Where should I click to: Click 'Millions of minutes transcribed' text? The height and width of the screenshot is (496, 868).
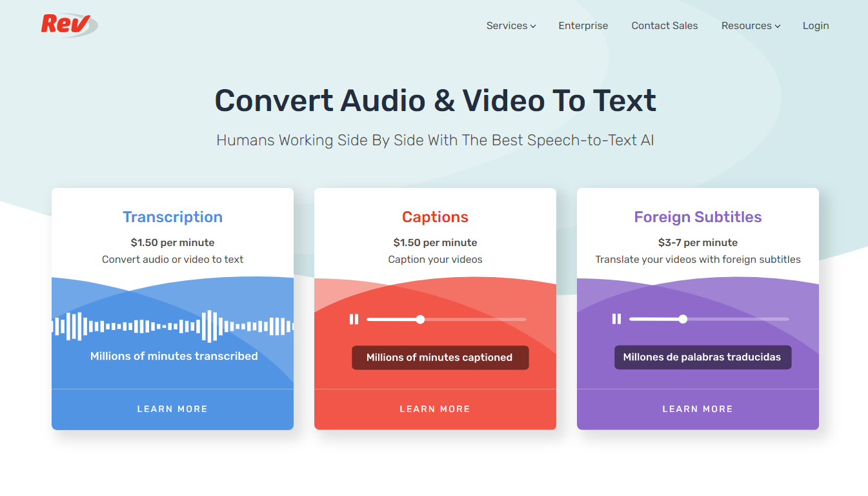(x=174, y=356)
